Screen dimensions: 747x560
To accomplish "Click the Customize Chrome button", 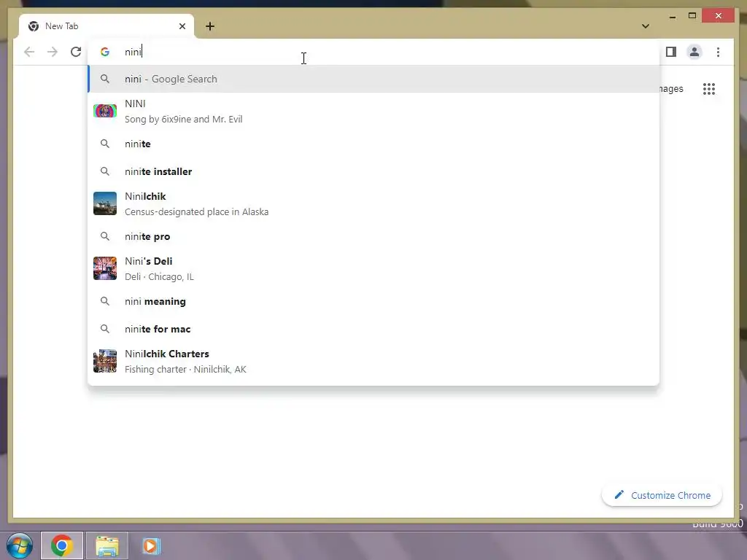I will pos(662,495).
